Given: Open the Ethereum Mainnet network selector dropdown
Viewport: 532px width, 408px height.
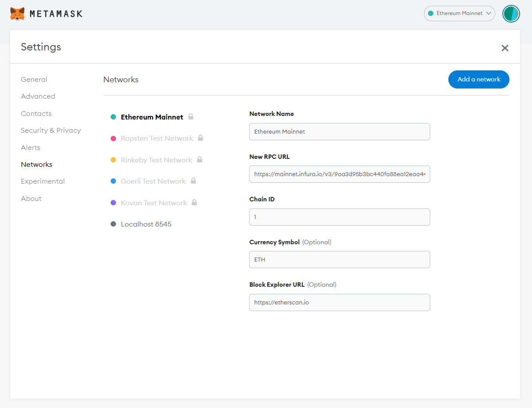Looking at the screenshot, I should tap(459, 13).
